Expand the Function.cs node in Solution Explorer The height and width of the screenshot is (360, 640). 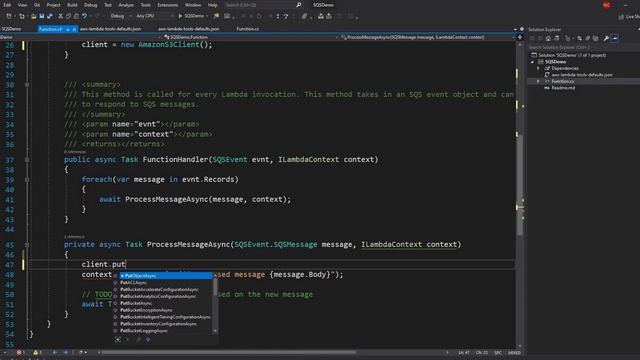click(538, 82)
